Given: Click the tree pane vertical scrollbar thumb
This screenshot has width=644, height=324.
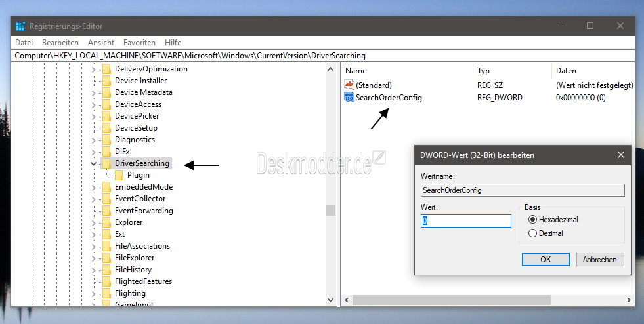Looking at the screenshot, I should (331, 210).
